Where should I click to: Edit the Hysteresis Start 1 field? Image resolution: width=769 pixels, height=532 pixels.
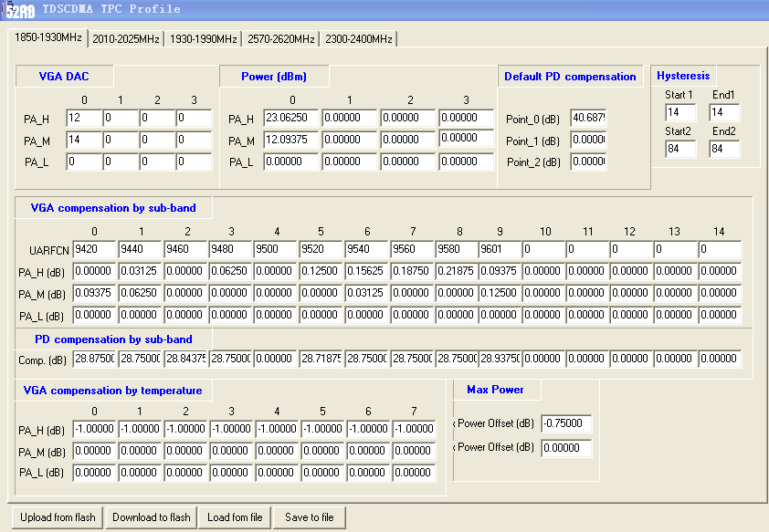[680, 113]
